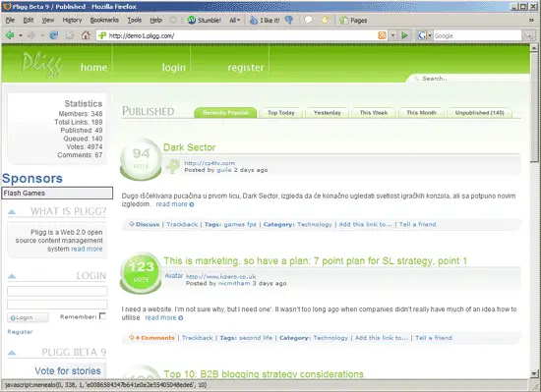Tick the Remember checkbox
Screen dimensions: 541x392
pos(102,316)
